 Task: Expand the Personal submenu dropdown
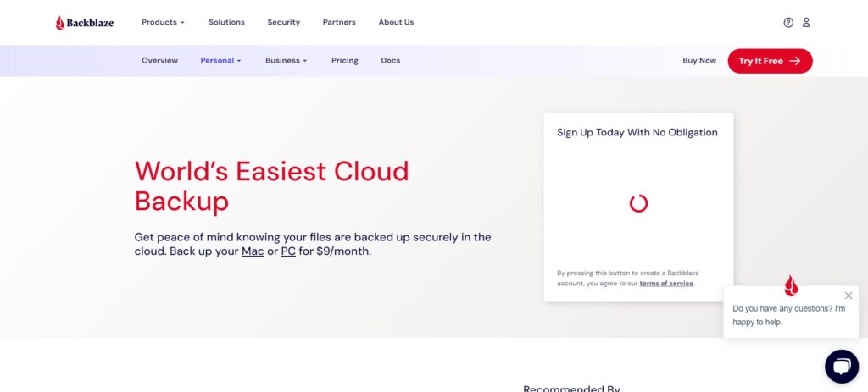(x=220, y=61)
